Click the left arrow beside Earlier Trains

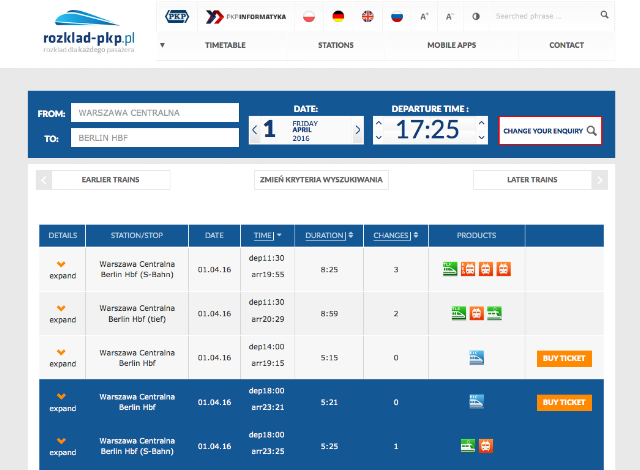pos(44,180)
